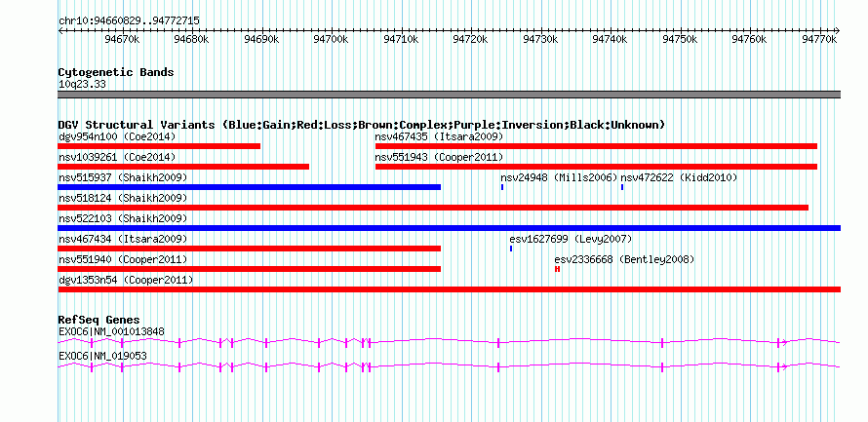Screen dimensions: 868x422
Task: Click the small blue marker under nsv24948
Action: pos(502,187)
